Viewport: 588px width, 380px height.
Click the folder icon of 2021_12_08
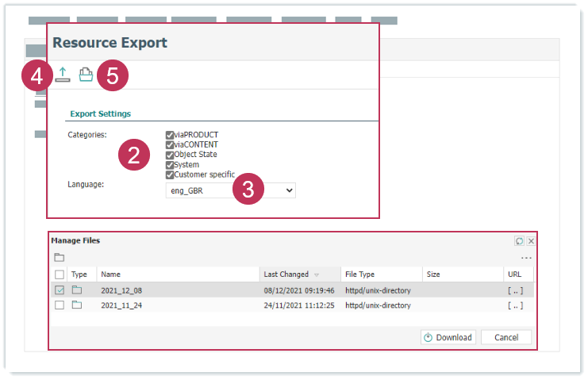(x=77, y=290)
